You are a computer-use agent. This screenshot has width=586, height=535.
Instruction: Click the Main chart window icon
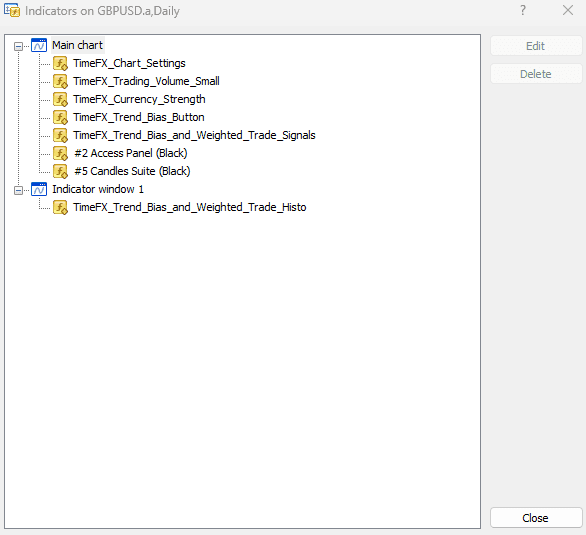[39, 45]
